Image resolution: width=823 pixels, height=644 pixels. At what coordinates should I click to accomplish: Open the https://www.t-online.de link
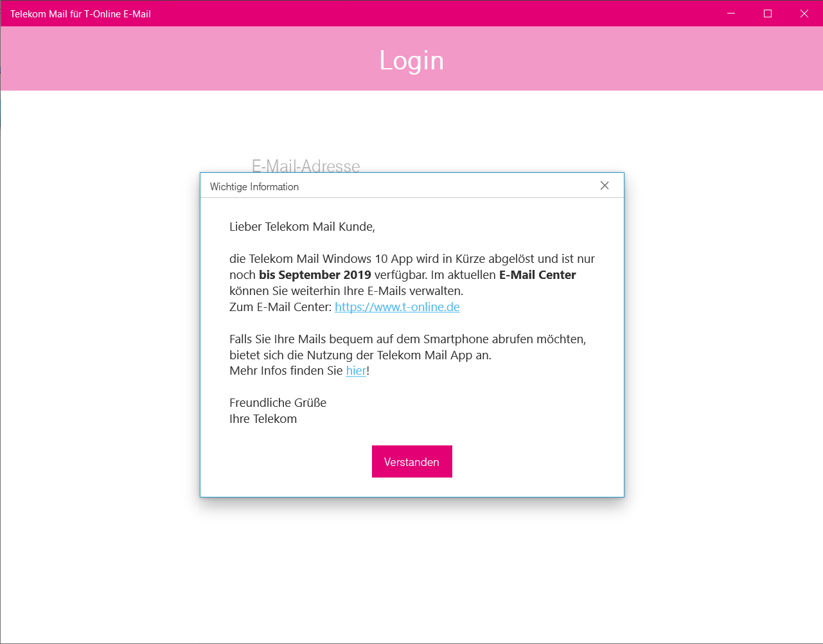pyautogui.click(x=397, y=307)
